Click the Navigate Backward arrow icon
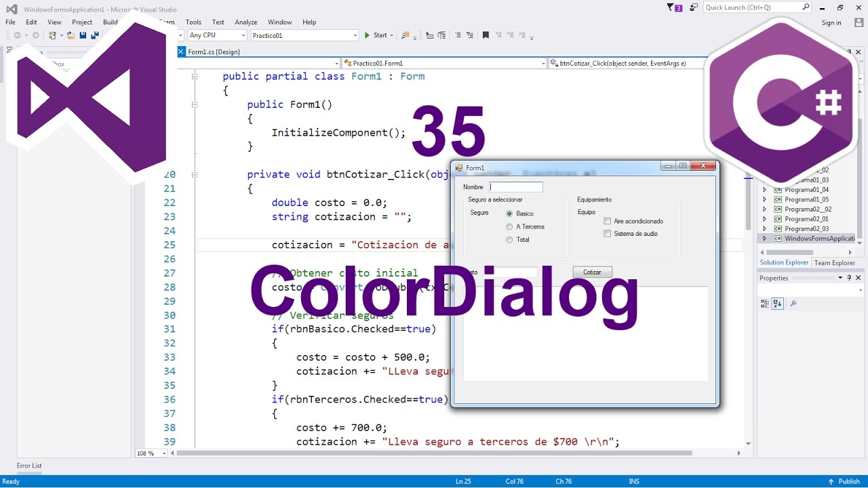This screenshot has height=488, width=868. (17, 35)
